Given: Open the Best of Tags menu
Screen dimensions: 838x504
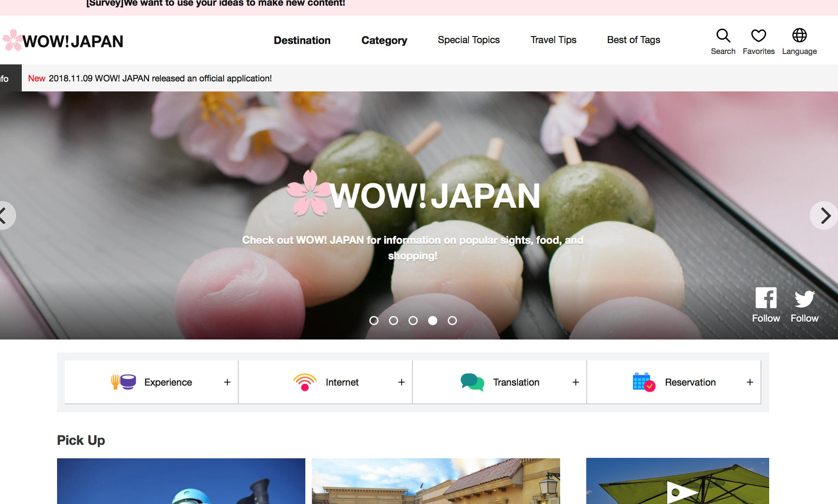Looking at the screenshot, I should 633,40.
